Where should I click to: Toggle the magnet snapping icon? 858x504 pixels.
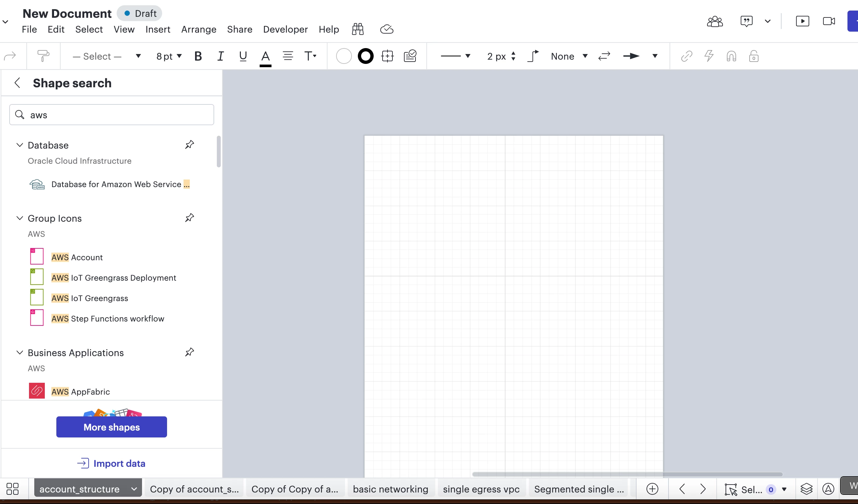click(x=731, y=56)
